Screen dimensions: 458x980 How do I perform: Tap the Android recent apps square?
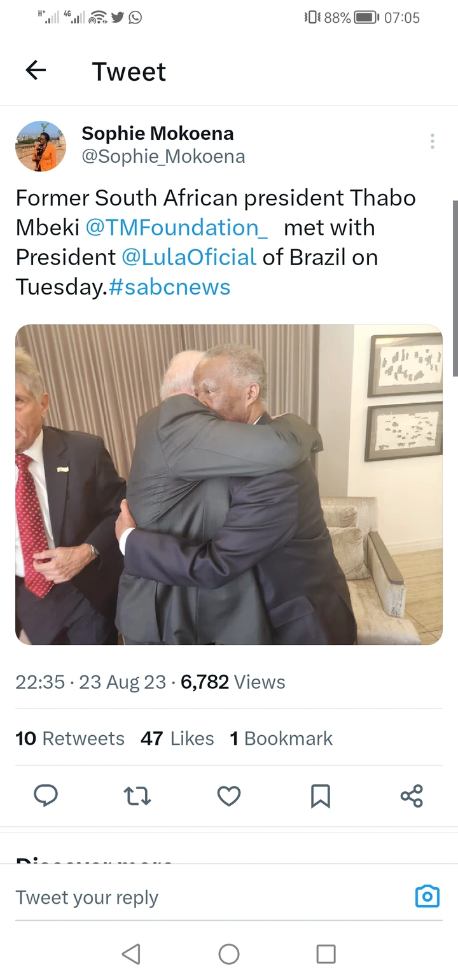[x=326, y=953]
